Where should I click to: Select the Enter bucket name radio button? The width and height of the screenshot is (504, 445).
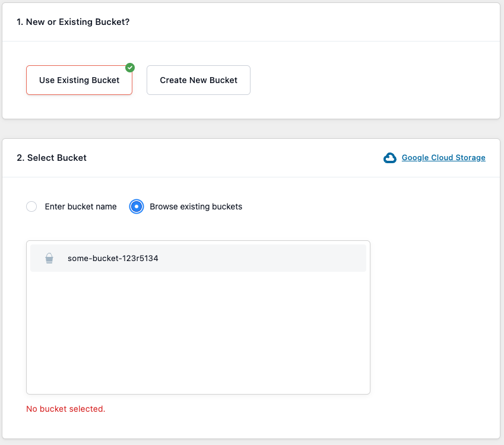coord(31,206)
